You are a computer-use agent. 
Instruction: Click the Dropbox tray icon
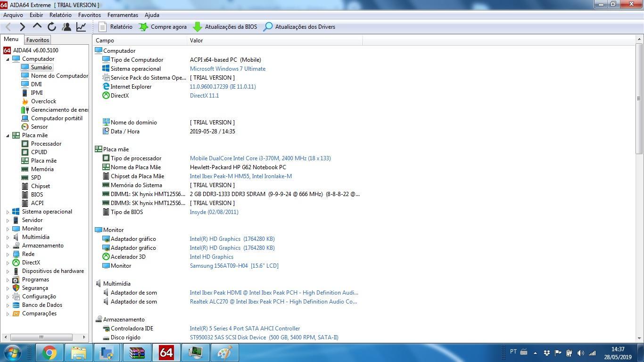pyautogui.click(x=546, y=353)
